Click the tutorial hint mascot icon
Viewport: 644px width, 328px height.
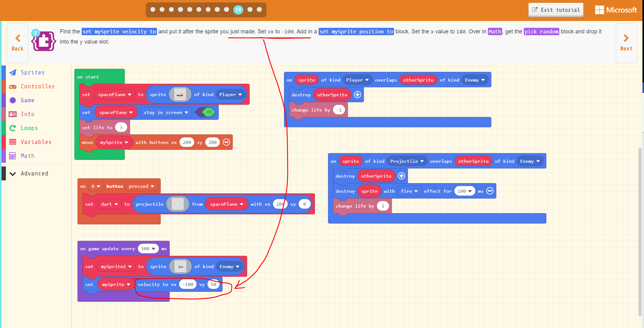pos(43,40)
